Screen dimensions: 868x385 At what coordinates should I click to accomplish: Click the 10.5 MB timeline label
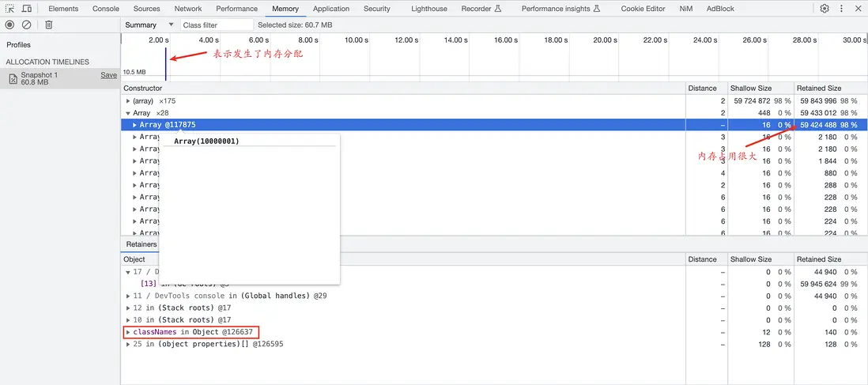coord(134,72)
